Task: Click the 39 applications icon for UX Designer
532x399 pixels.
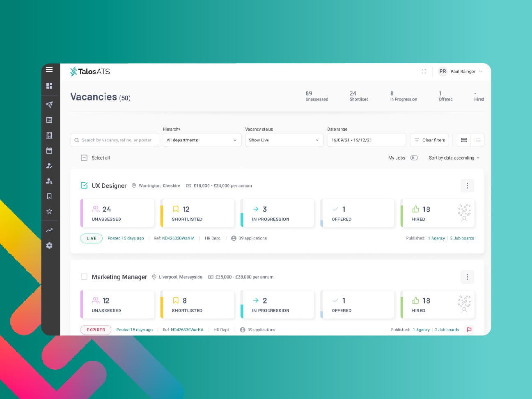Action: tap(234, 238)
